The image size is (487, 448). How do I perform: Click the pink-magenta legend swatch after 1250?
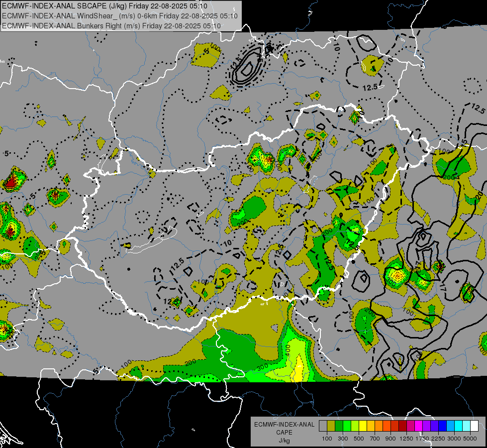coord(410,426)
